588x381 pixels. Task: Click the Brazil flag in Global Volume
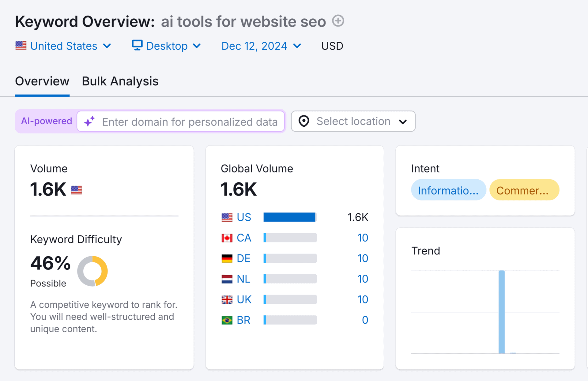click(227, 320)
